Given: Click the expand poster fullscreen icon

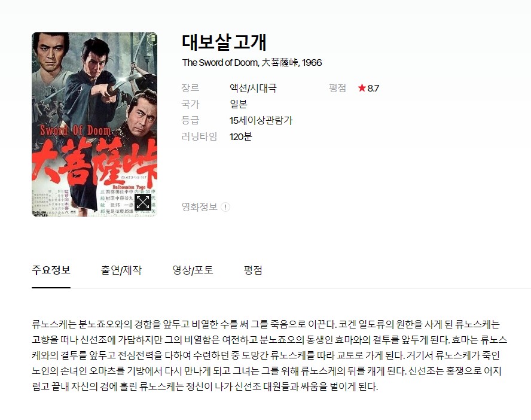Looking at the screenshot, I should pyautogui.click(x=142, y=203).
